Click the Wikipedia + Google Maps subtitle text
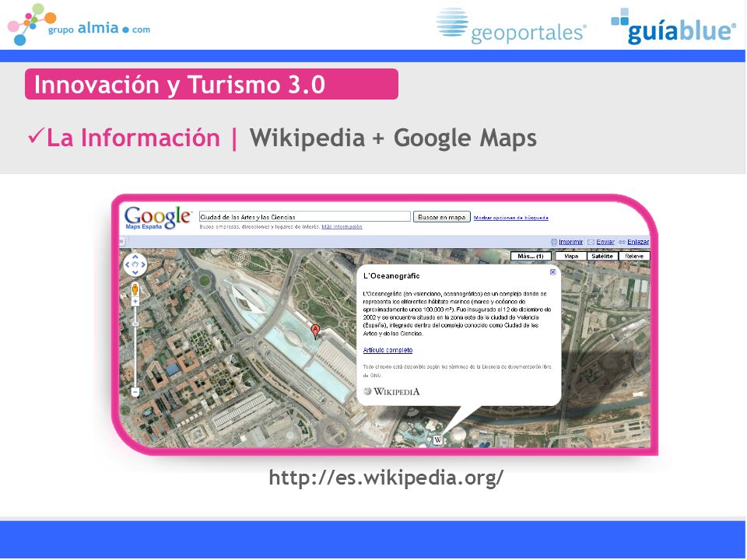This screenshot has height=560, width=747. pos(393,138)
